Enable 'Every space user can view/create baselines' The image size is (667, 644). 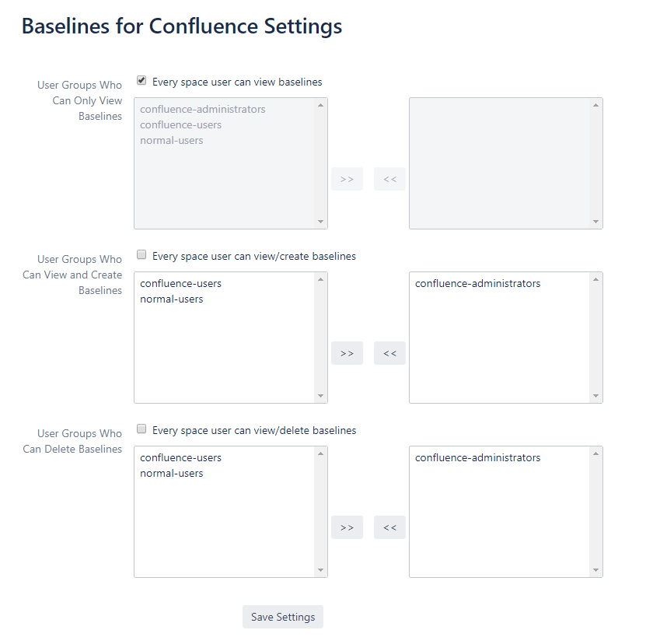141,254
